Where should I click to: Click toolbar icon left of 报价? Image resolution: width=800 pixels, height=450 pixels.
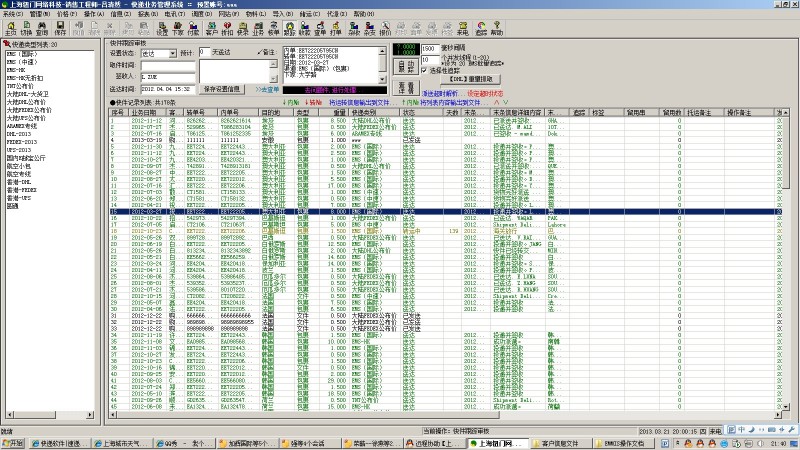369,28
